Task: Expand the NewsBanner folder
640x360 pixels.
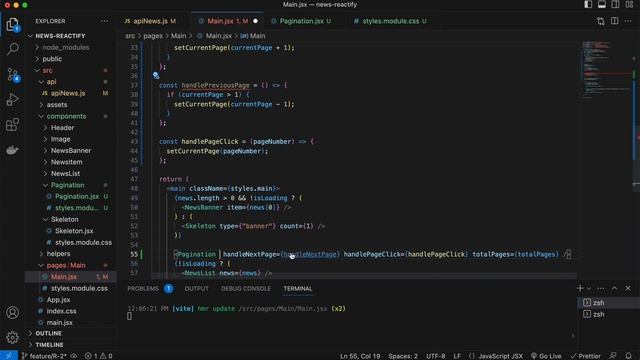Action: (71, 151)
